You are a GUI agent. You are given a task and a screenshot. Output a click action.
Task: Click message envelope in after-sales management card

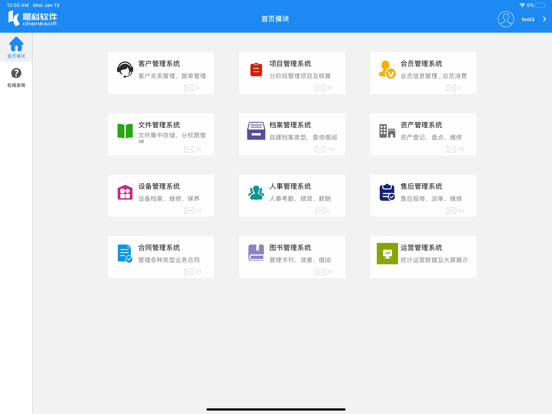[451, 211]
